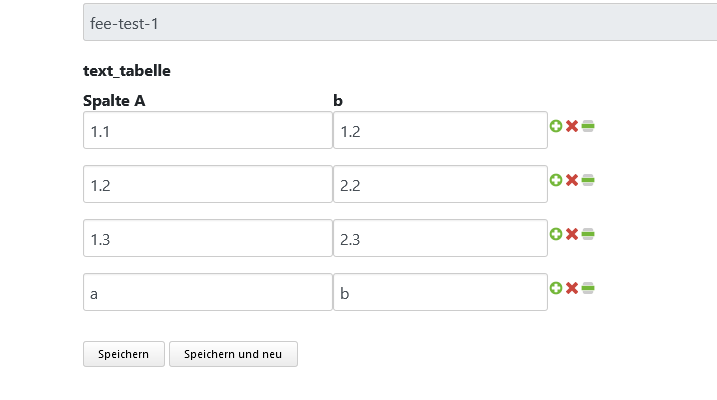Viewport: 717px width, 400px height.
Task: Add a row after the last row
Action: point(556,288)
